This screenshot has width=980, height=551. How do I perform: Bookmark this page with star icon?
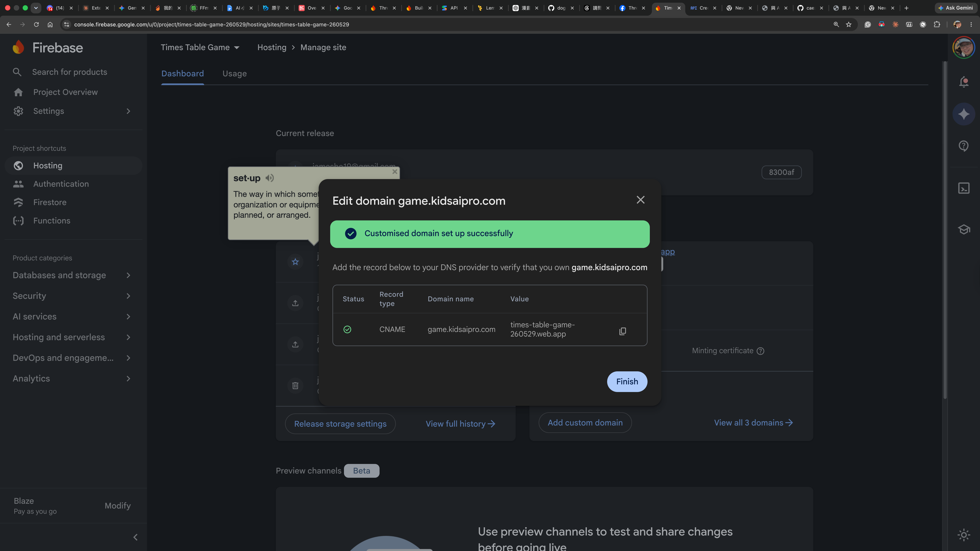(848, 24)
